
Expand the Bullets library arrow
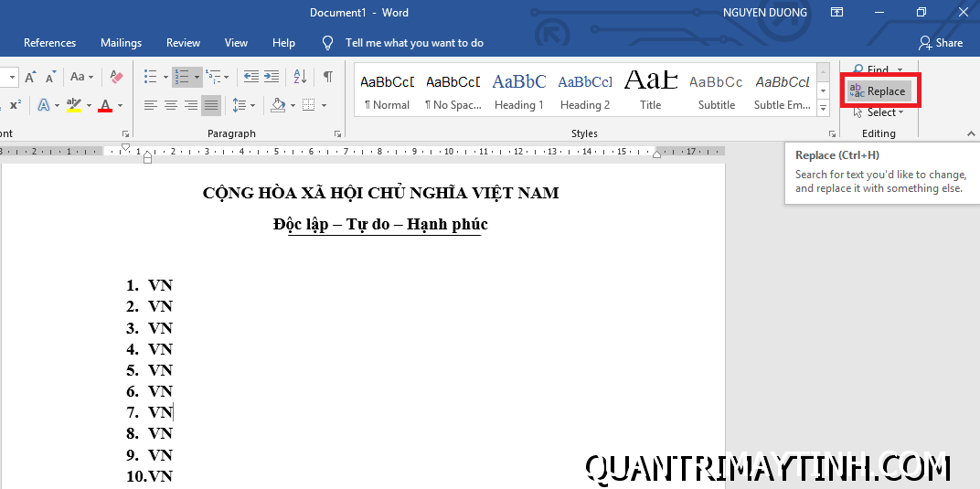coord(165,78)
